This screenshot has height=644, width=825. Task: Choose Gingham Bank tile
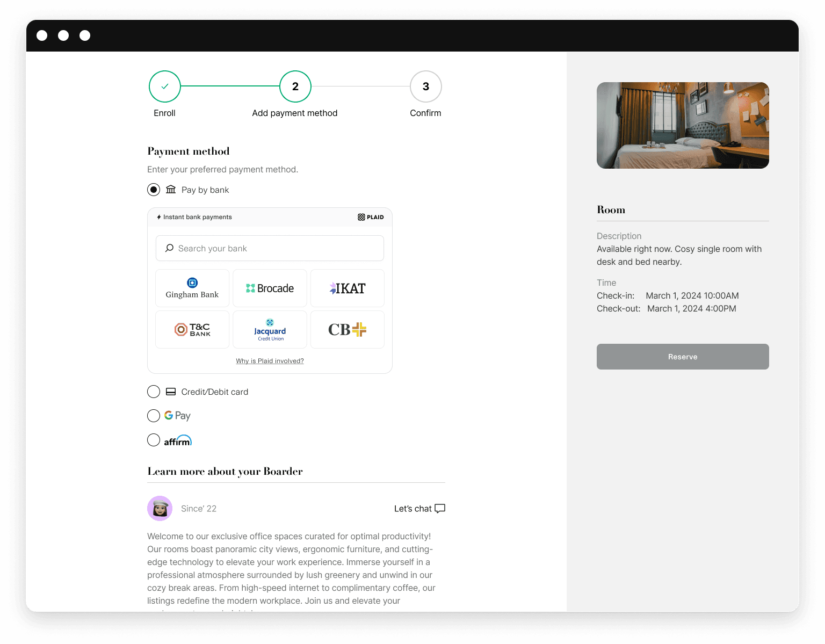(x=192, y=288)
